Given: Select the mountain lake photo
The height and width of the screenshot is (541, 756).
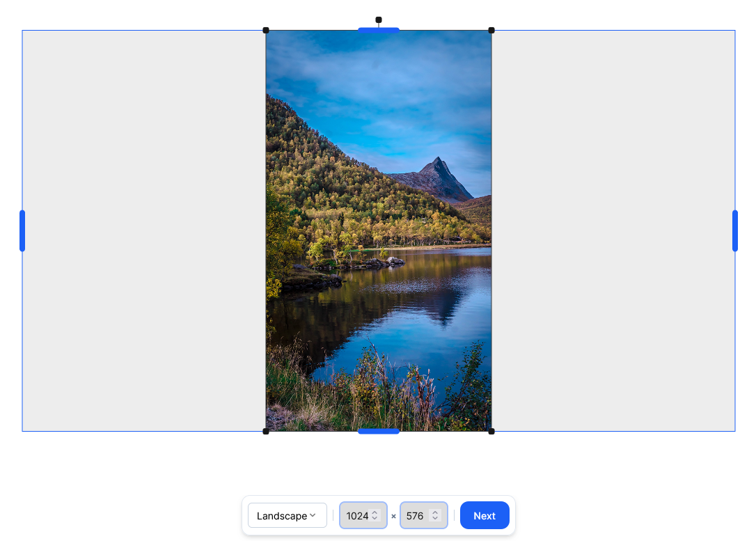Looking at the screenshot, I should click(x=379, y=230).
